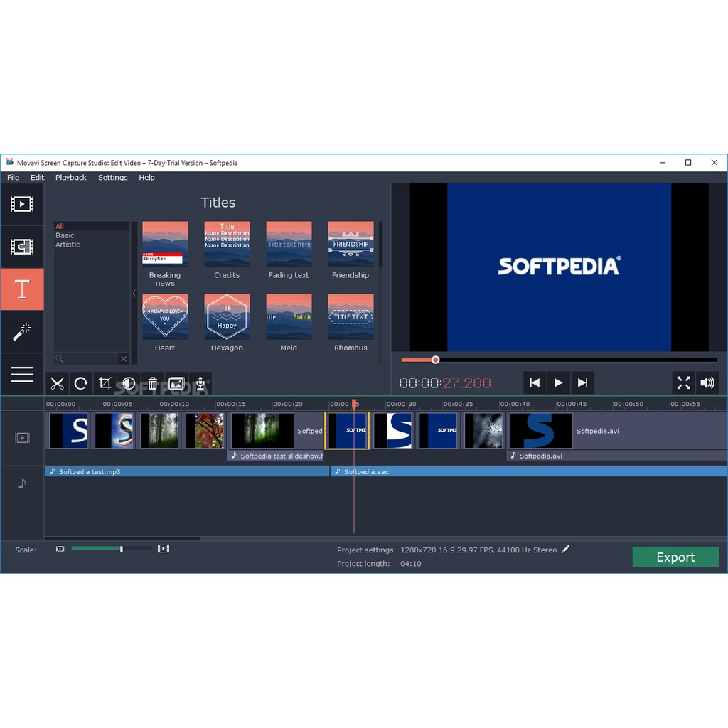Click the timeline horizontal scrollbar
Screen dimensions: 728x728
click(x=122, y=539)
